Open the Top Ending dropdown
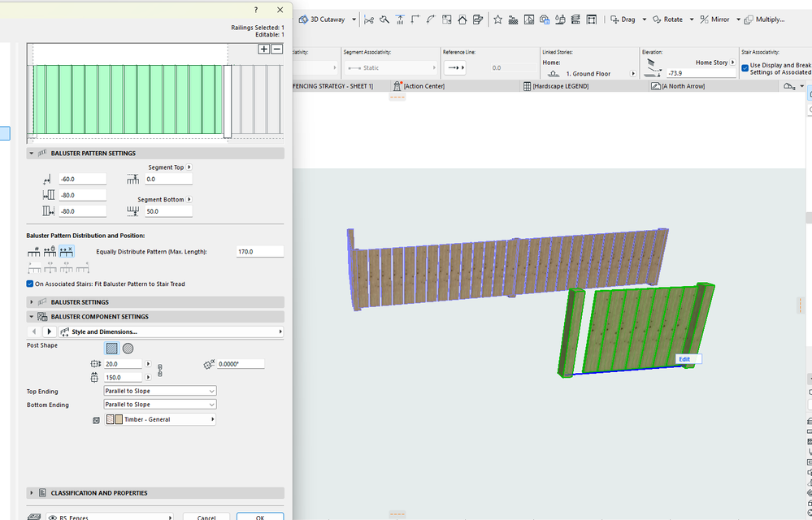812x520 pixels. pos(159,391)
